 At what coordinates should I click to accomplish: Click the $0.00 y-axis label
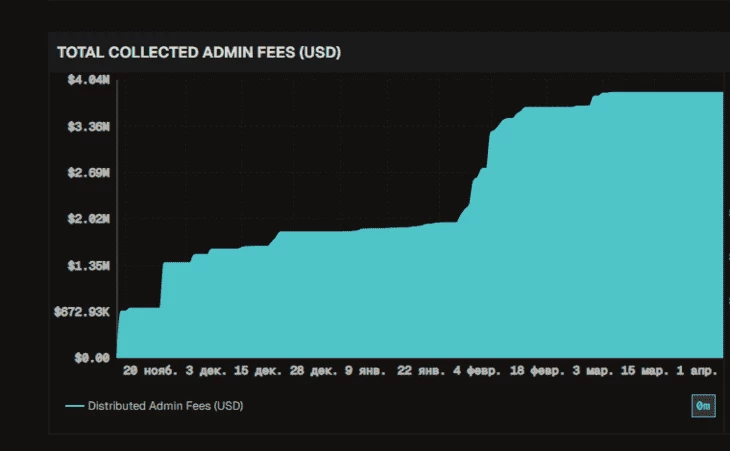[91, 357]
